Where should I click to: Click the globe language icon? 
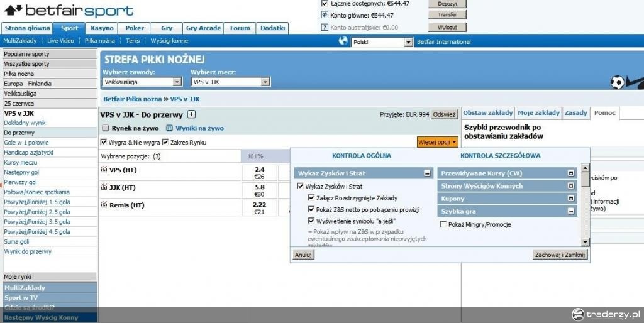click(343, 41)
